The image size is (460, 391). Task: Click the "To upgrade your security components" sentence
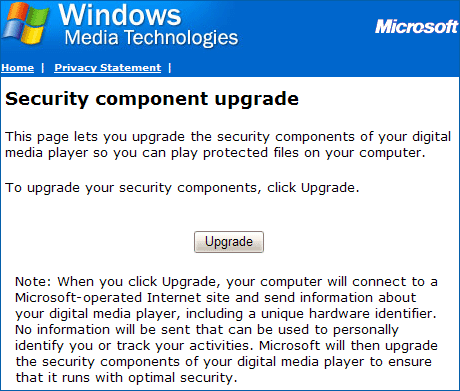click(x=182, y=188)
